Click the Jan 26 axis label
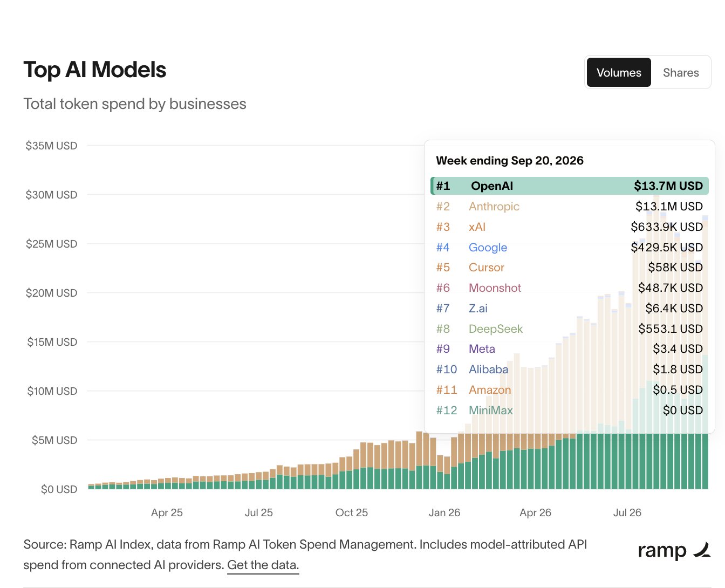 (x=444, y=512)
